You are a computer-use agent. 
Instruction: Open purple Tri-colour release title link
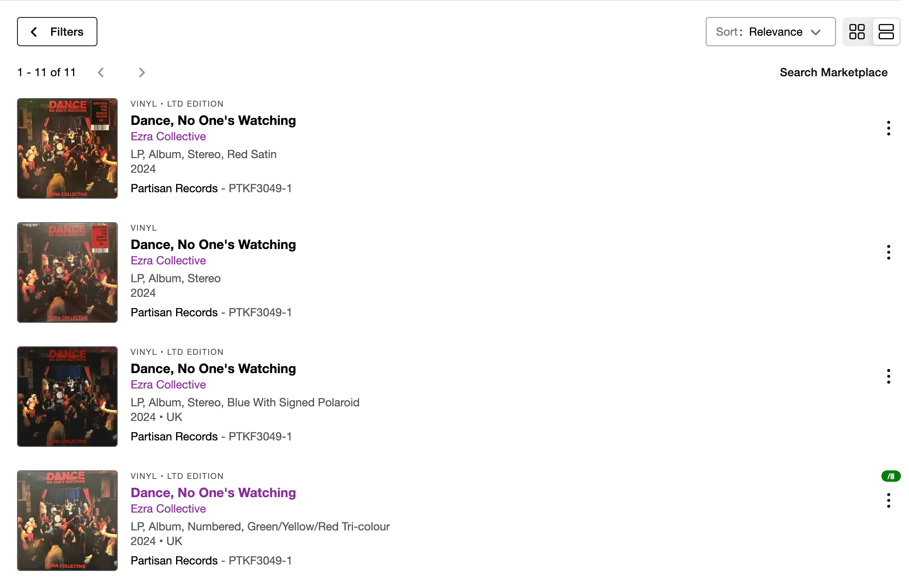tap(213, 493)
